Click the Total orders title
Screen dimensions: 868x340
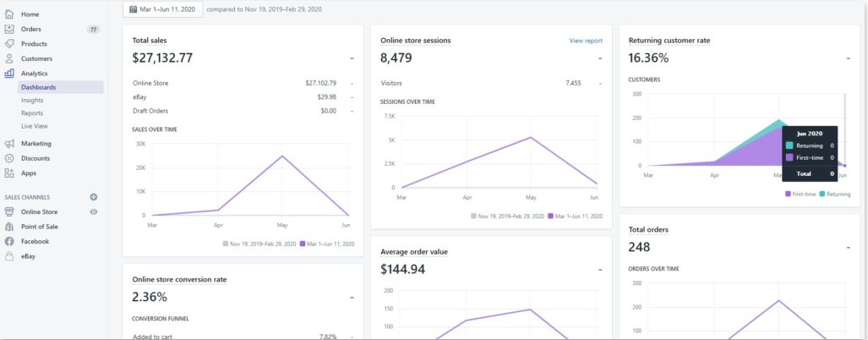click(x=649, y=229)
